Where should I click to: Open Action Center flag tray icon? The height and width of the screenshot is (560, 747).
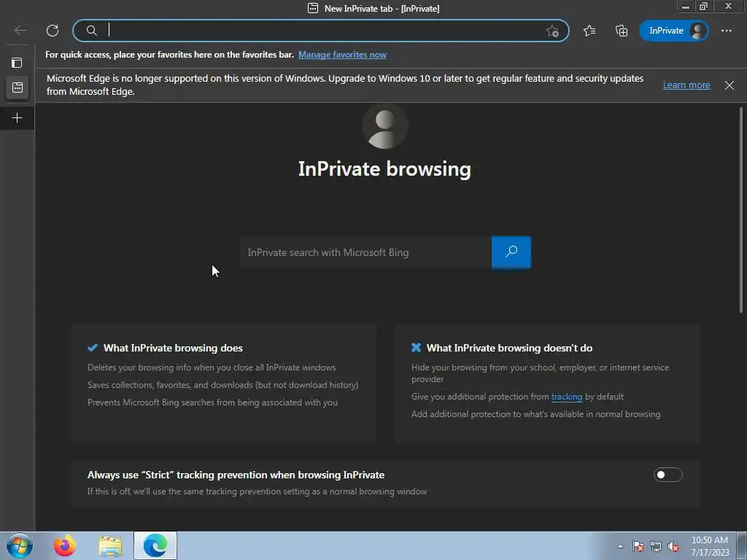click(x=638, y=546)
